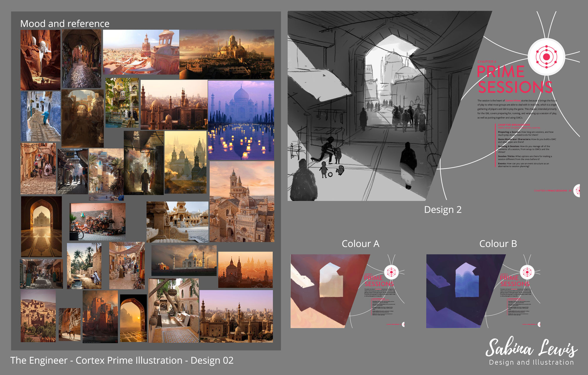
Task: Click the atom emblem in Colour B
Action: pos(527,272)
